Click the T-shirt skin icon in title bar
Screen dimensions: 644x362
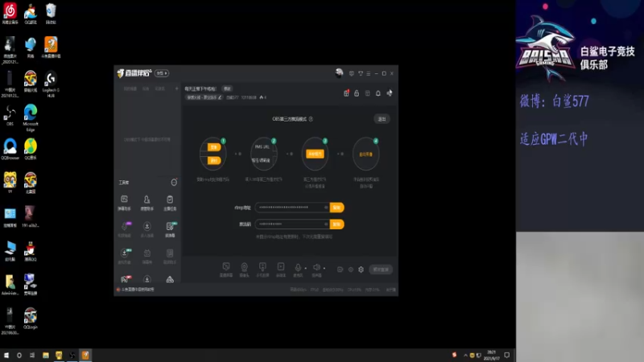(360, 73)
